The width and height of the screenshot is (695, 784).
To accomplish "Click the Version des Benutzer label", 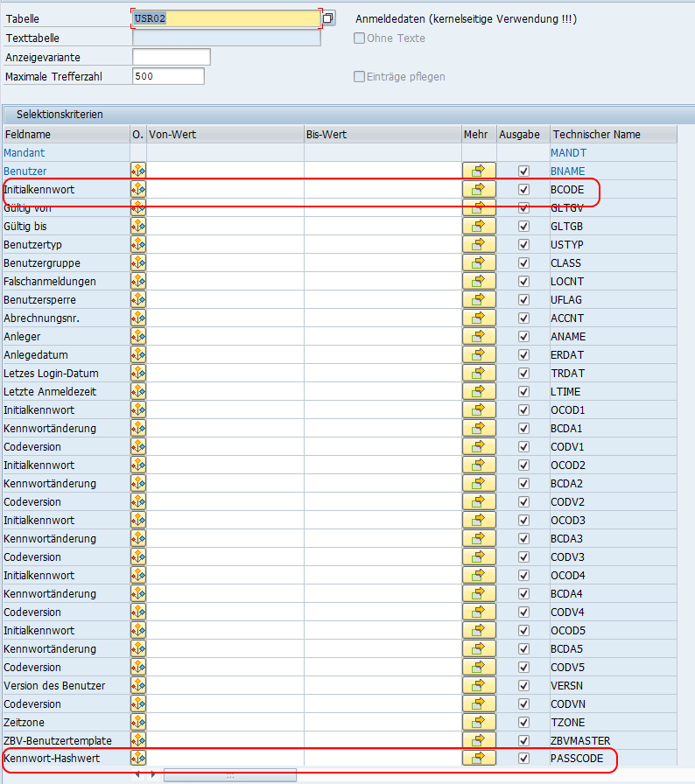I will (x=54, y=685).
